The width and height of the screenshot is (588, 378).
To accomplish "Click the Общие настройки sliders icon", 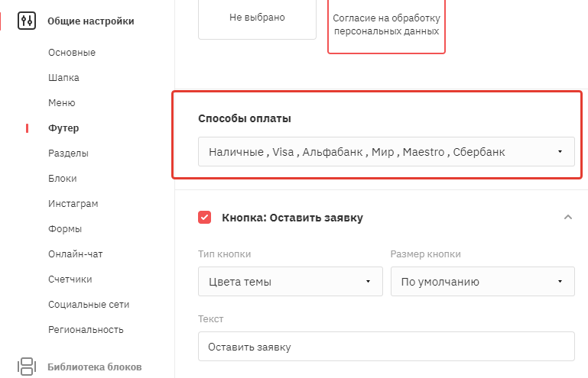I will tap(27, 21).
